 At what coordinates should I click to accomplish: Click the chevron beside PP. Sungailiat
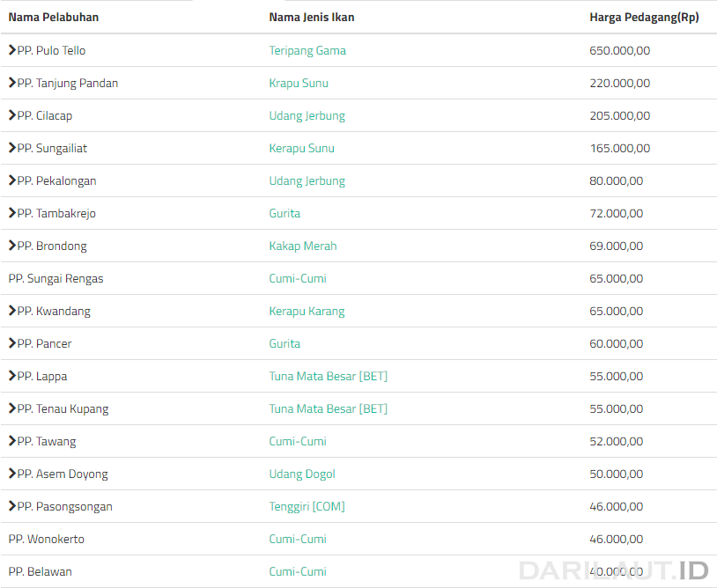pos(12,148)
